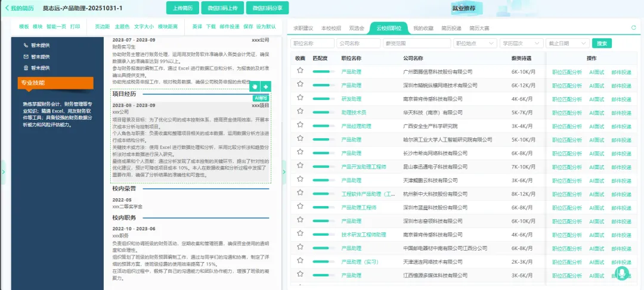Open the 截止日期 dropdown filter
644x290 pixels.
pos(568,43)
